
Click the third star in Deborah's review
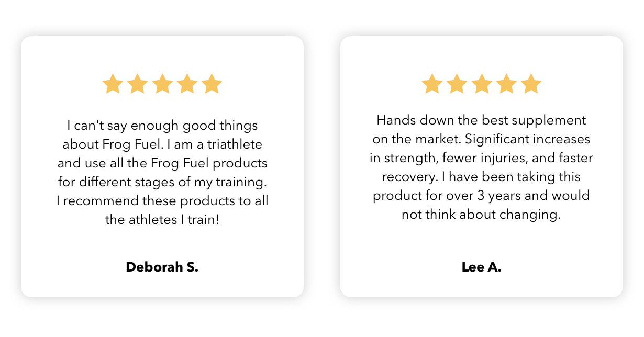(162, 84)
